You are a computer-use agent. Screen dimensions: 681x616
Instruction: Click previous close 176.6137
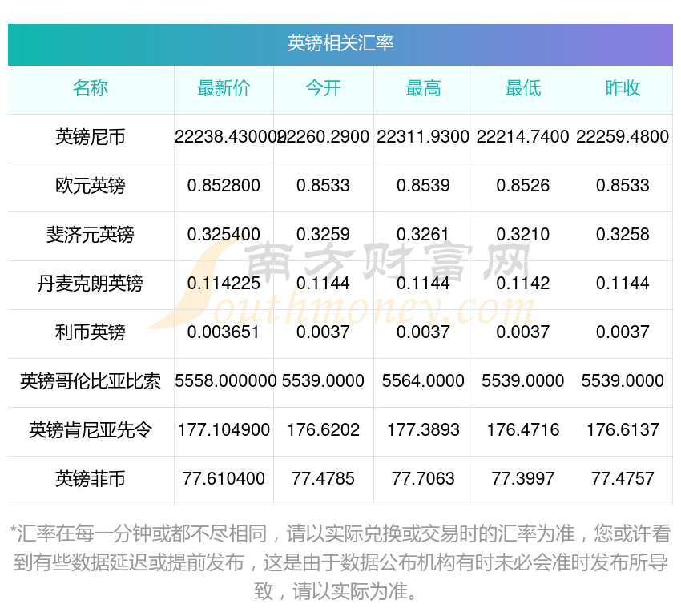coord(623,430)
